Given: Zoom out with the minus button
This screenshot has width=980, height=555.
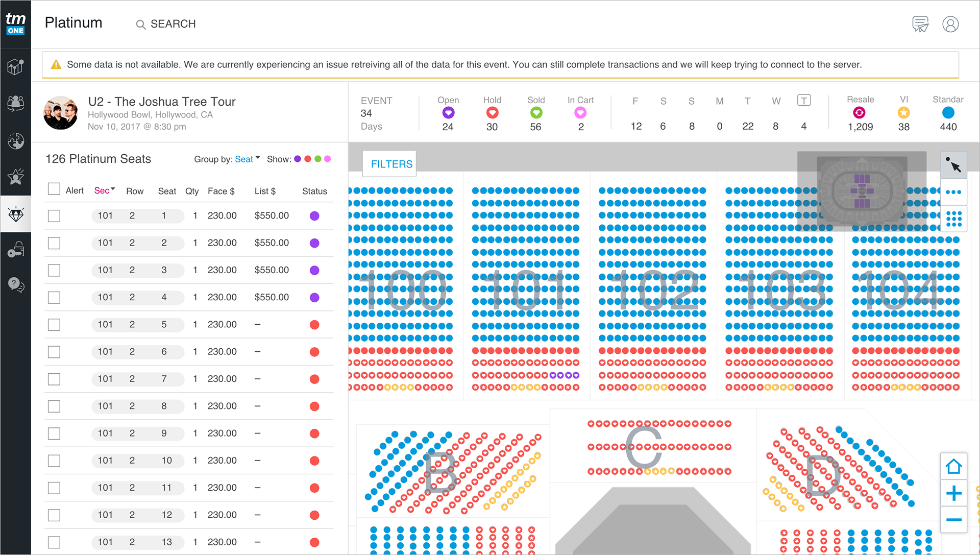Looking at the screenshot, I should tap(954, 520).
